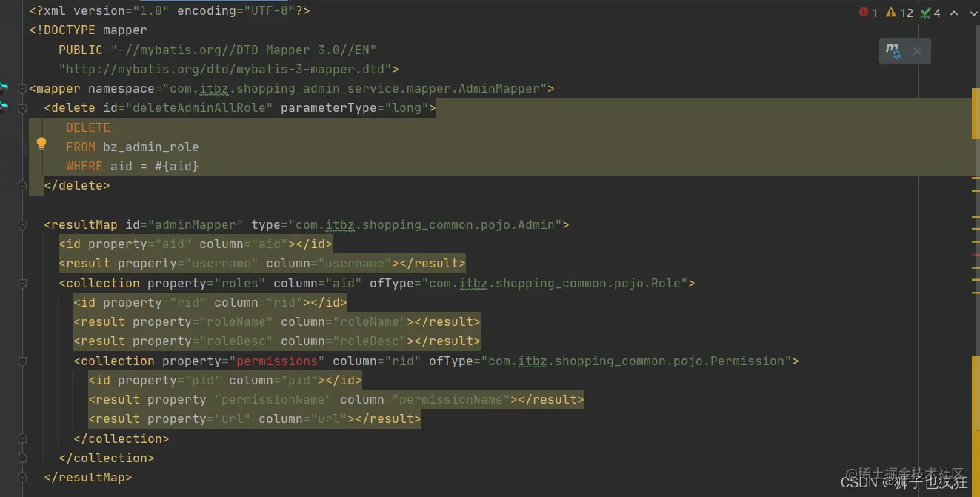Click the yellow warning count indicator
Viewport: 980px width, 497px height.
coord(900,13)
